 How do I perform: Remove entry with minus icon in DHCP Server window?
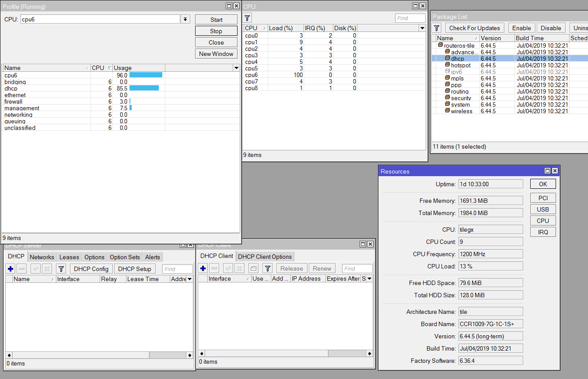coord(22,269)
